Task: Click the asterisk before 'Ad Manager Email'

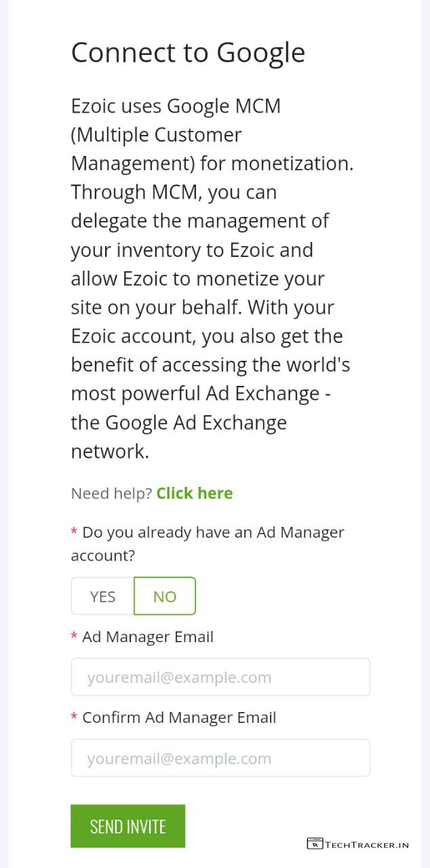Action: click(x=74, y=637)
